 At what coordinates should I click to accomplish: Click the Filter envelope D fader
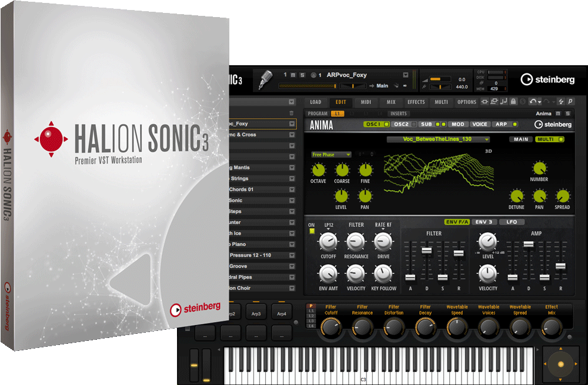[426, 250]
